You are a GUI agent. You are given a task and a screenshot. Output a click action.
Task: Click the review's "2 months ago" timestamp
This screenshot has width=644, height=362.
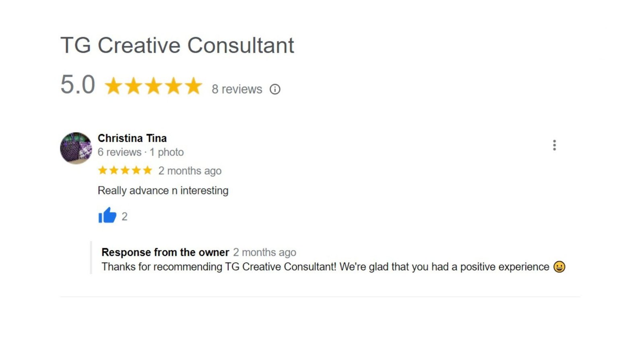(x=190, y=171)
